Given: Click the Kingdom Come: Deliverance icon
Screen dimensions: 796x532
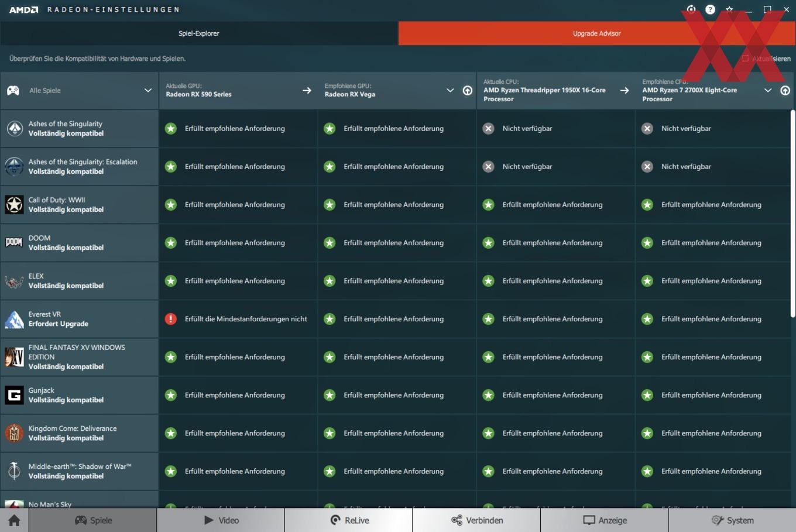Looking at the screenshot, I should click(14, 433).
